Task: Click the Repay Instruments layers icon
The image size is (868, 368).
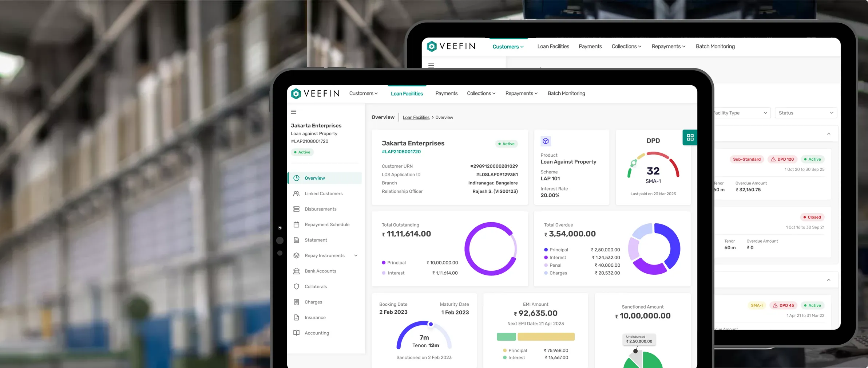Action: click(x=297, y=256)
